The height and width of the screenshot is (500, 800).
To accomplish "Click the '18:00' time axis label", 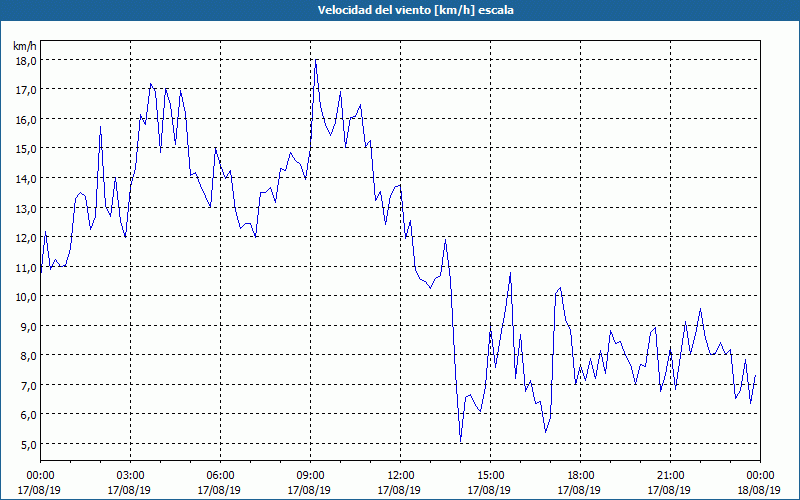I will point(581,476).
